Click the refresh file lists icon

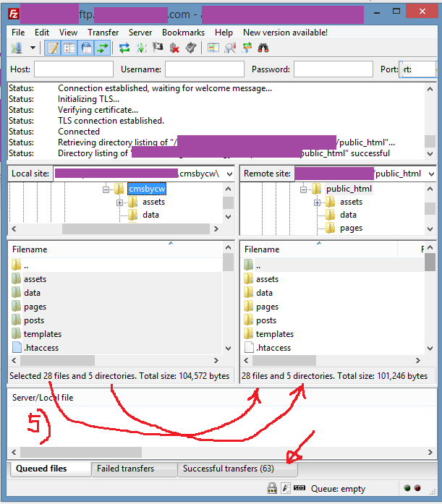[x=124, y=48]
